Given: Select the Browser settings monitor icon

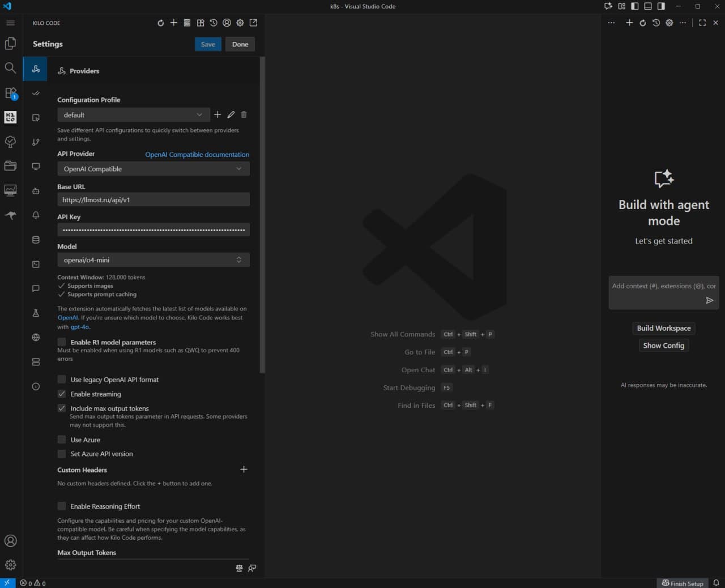Looking at the screenshot, I should pos(35,166).
